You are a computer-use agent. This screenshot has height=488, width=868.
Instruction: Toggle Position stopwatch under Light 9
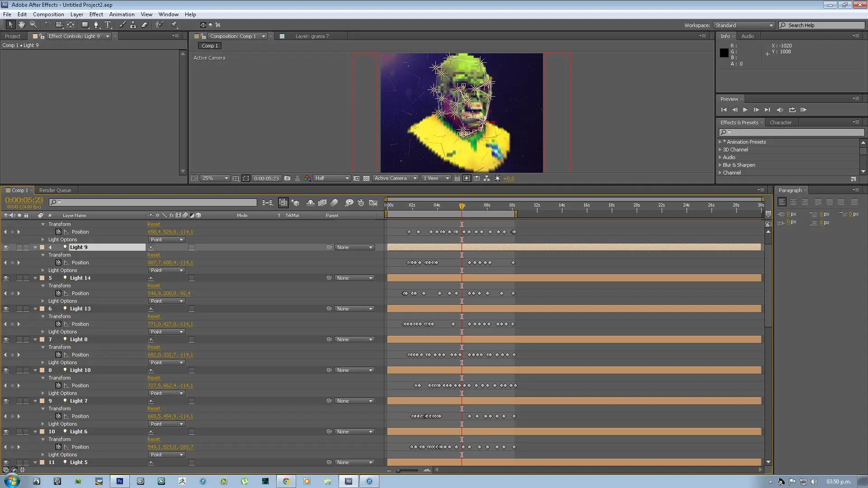[58, 263]
